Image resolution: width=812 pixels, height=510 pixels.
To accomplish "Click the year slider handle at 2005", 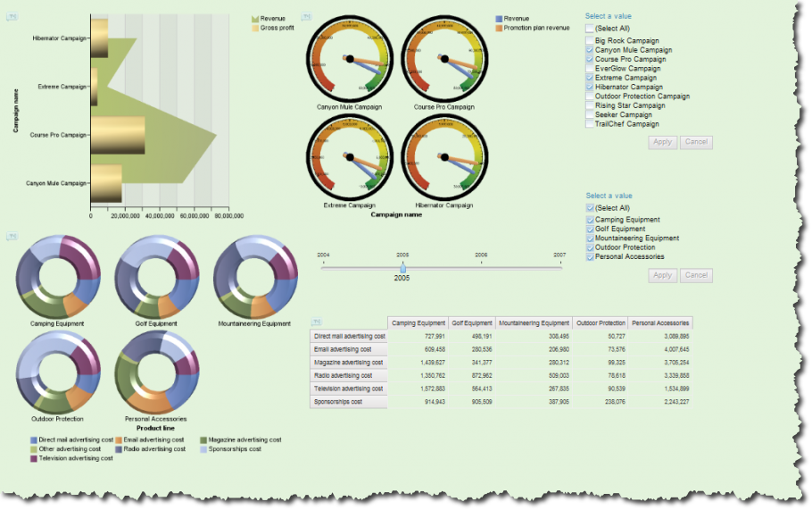I will pos(403,267).
